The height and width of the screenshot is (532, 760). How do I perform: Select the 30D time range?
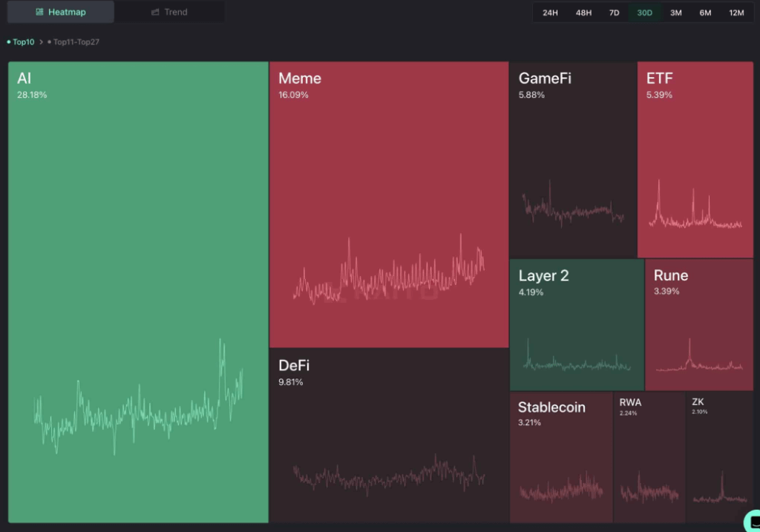(644, 13)
